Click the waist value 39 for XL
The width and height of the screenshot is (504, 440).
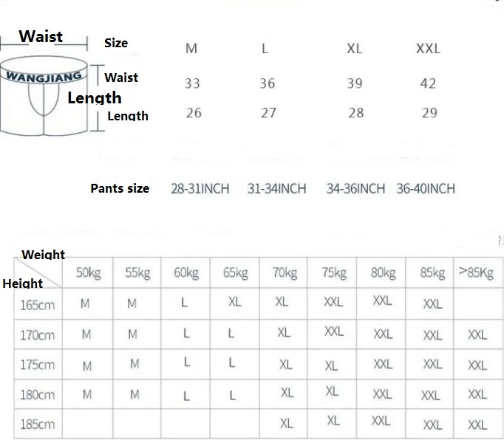[355, 83]
